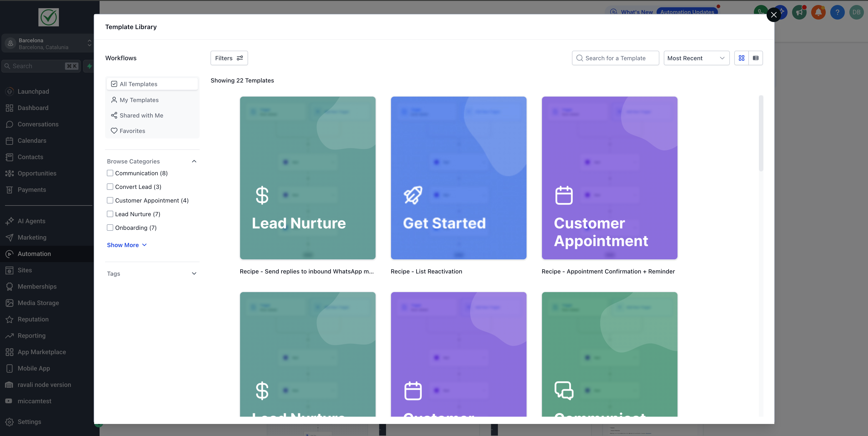
Task: Tick the Onboarding (7) checkbox
Action: click(x=110, y=228)
